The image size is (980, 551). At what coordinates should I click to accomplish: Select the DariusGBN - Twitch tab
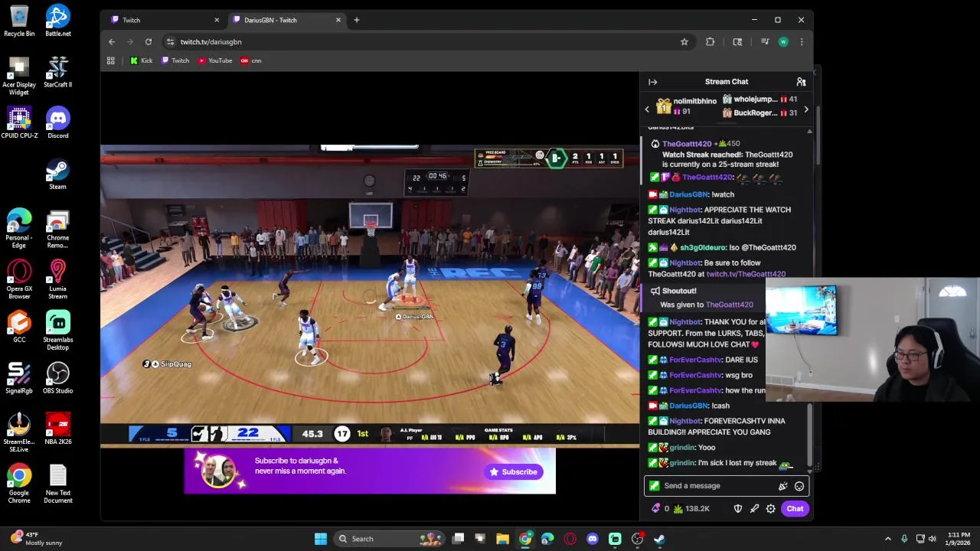click(x=287, y=20)
